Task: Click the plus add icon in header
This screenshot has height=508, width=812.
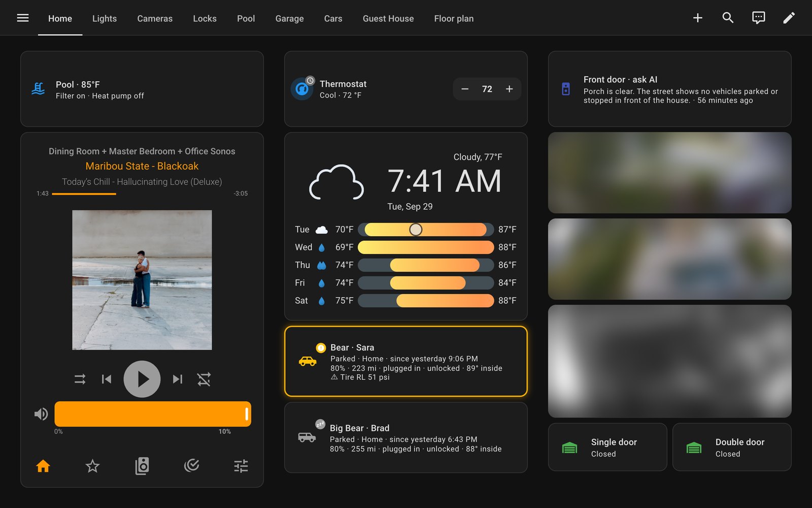Action: 698,18
